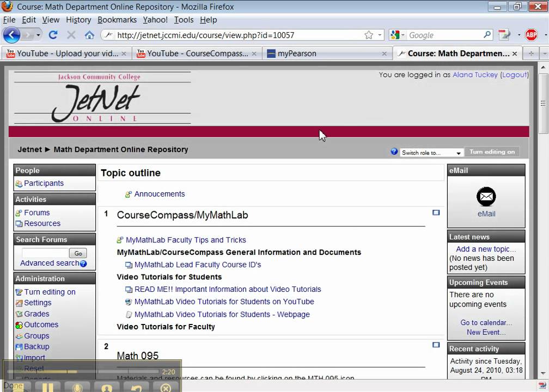Click the Turn editing on button
Viewport: 549px width, 392px height.
coord(492,152)
